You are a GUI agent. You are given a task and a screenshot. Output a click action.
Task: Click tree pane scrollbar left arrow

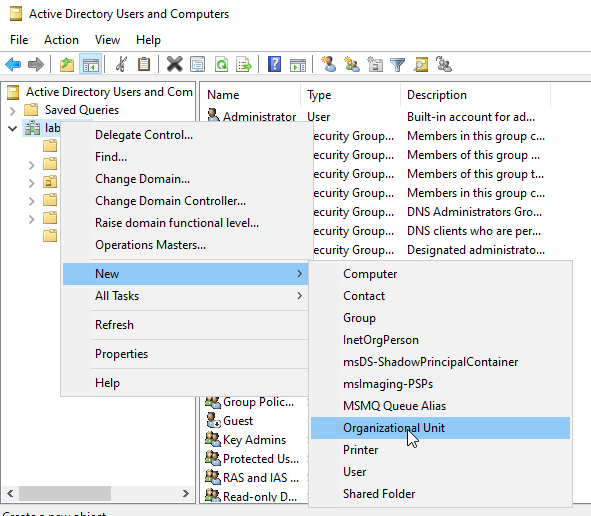(x=10, y=493)
